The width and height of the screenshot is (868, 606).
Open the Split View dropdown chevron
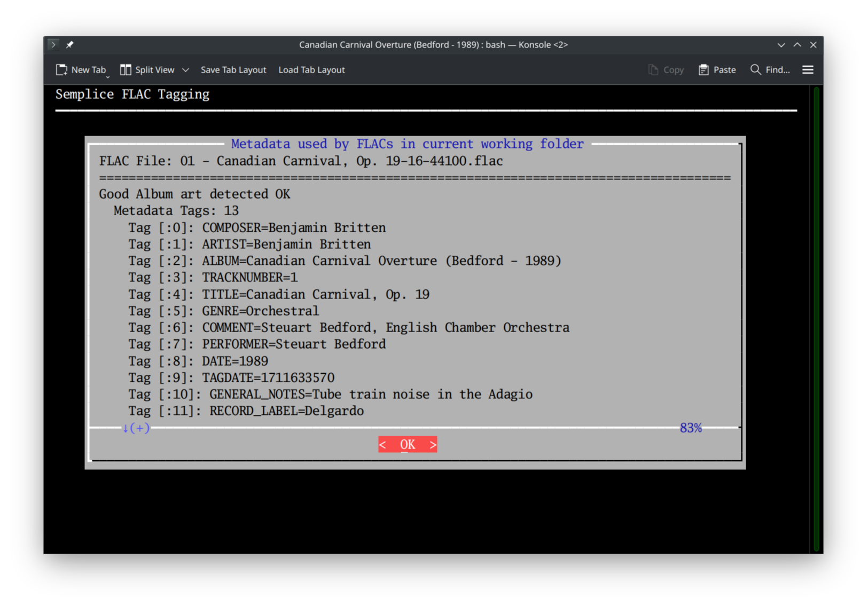[185, 69]
